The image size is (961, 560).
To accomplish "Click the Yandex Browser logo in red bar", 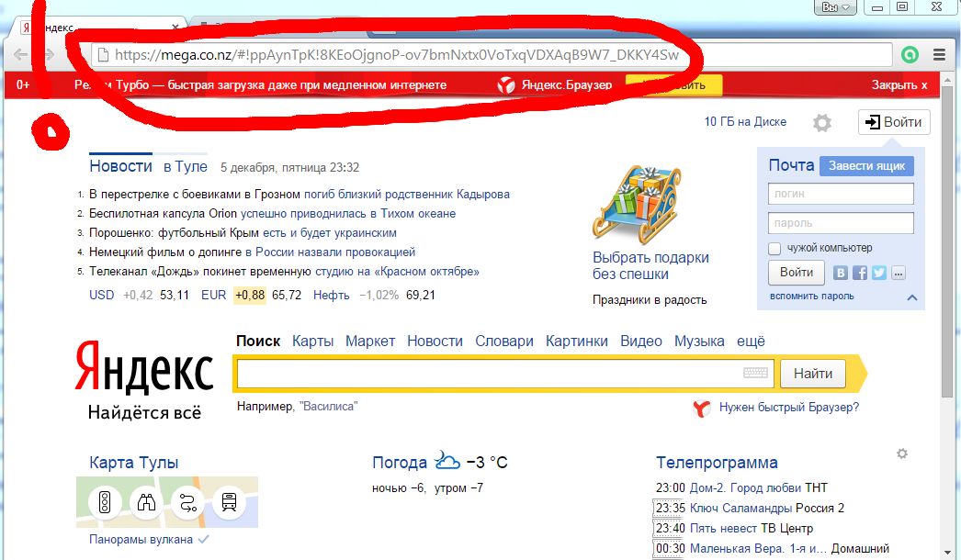I will pos(505,85).
